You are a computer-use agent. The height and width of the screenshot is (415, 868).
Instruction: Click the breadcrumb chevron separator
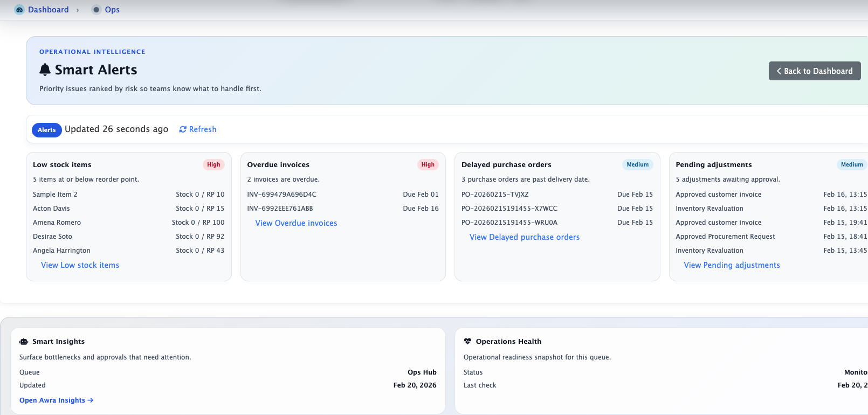point(78,10)
